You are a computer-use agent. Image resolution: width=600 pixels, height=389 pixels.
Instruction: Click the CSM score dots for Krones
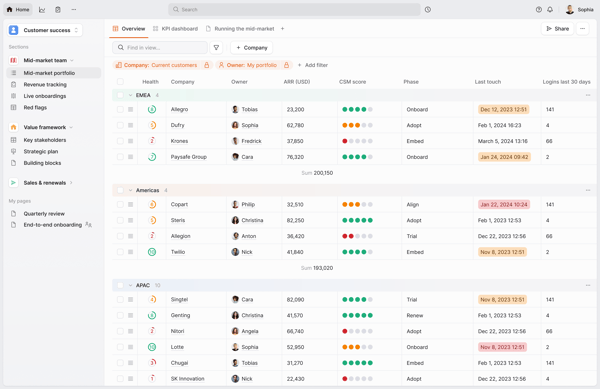(357, 141)
